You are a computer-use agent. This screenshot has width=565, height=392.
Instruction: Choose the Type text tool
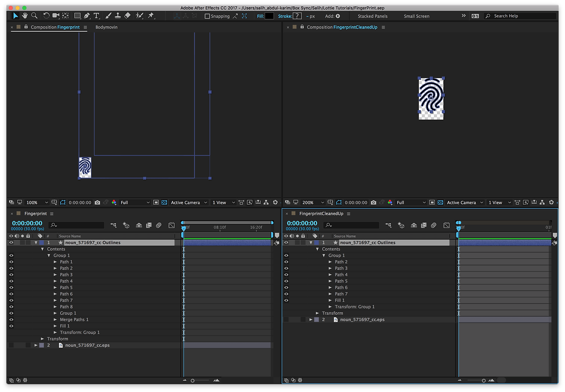click(x=96, y=16)
